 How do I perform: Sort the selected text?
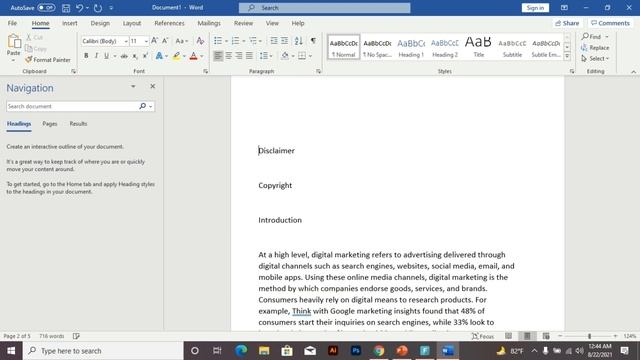[299, 41]
